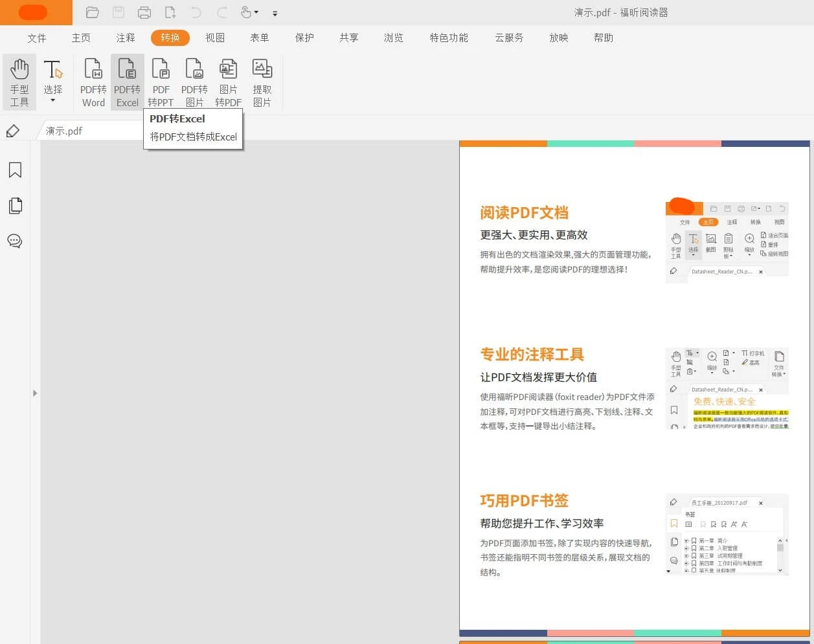Click the open folder icon in quick access toolbar
The height and width of the screenshot is (644, 814).
point(93,12)
